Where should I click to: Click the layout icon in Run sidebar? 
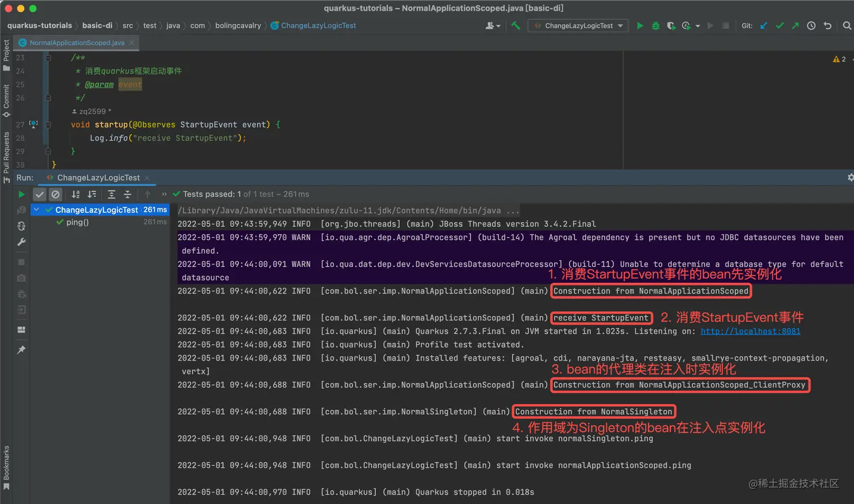pos(21,330)
